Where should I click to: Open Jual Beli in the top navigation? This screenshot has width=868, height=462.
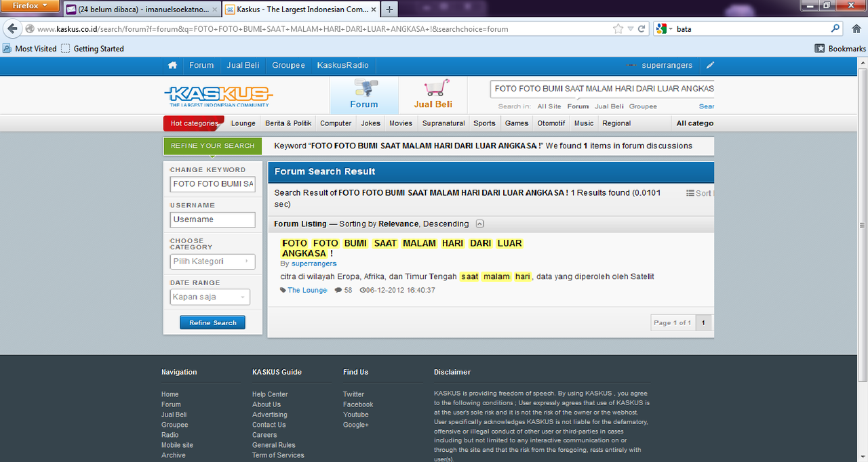point(243,65)
